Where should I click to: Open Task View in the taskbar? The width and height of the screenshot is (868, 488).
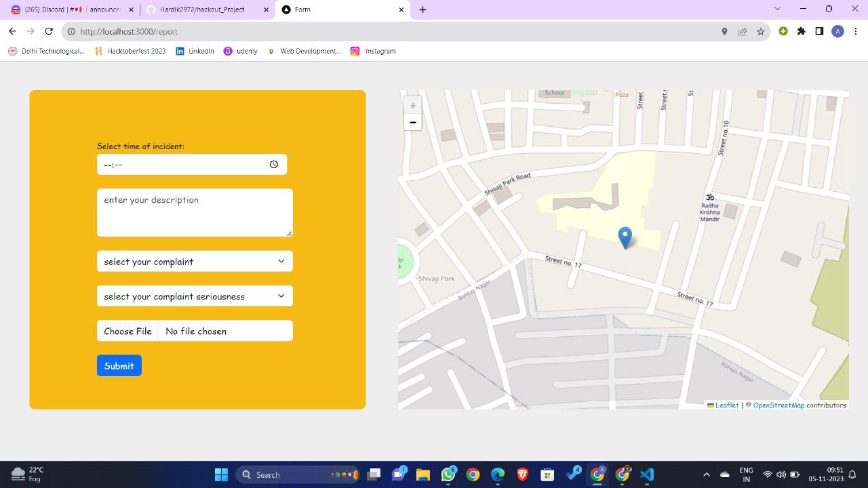[374, 474]
